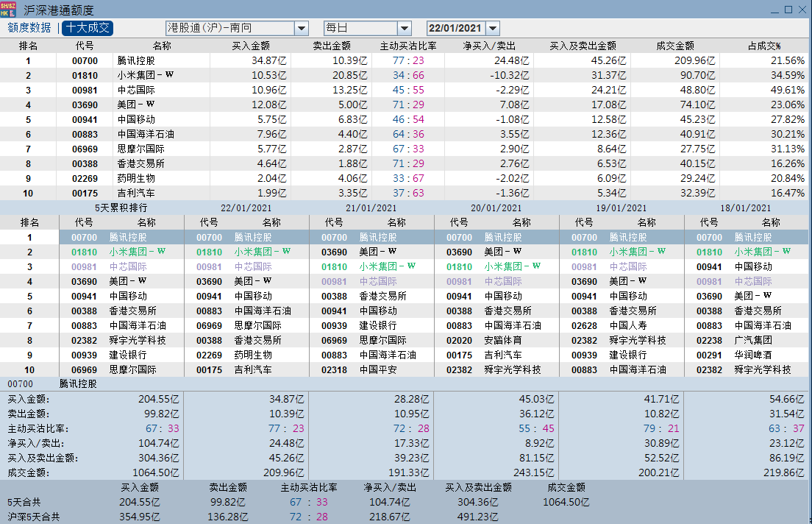Select the 218.67亿 combined net value
The height and width of the screenshot is (524, 812).
pos(389,517)
